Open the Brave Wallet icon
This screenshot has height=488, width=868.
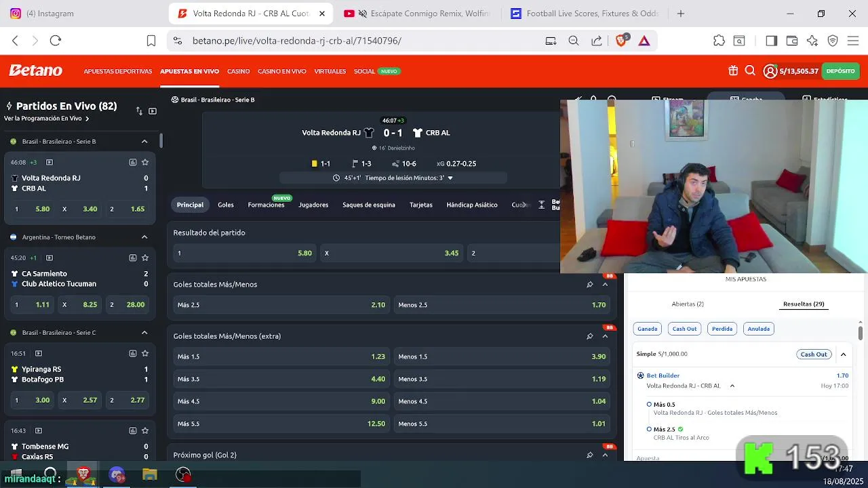pos(792,41)
